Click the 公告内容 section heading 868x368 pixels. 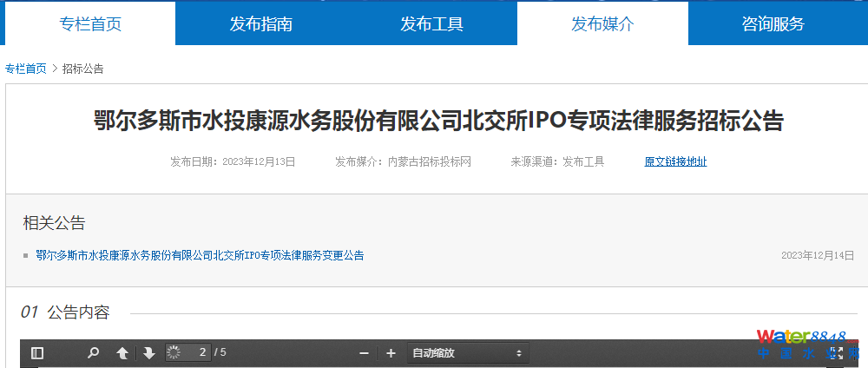click(78, 312)
